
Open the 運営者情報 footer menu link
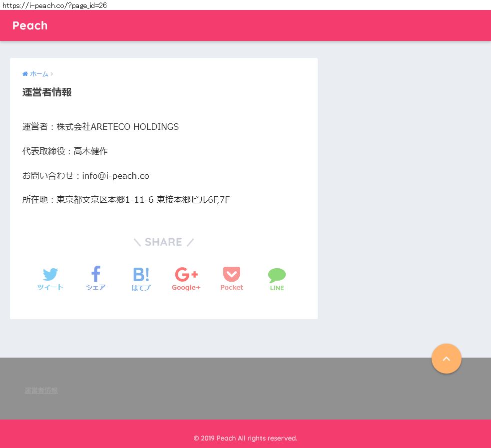tap(41, 391)
